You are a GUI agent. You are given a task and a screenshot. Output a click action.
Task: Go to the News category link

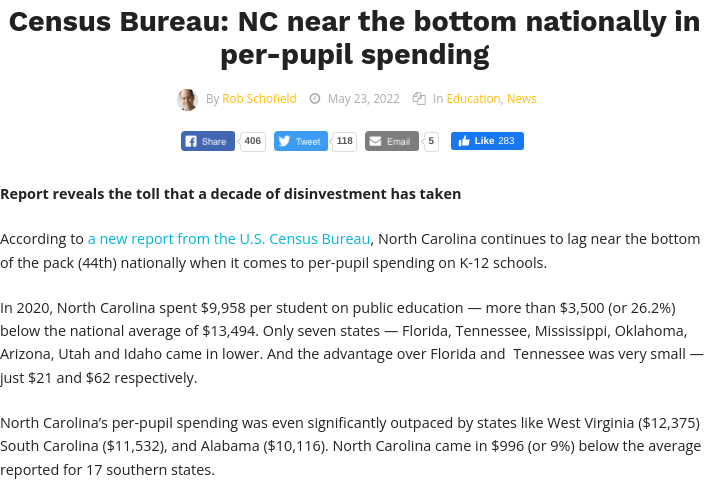pos(521,99)
